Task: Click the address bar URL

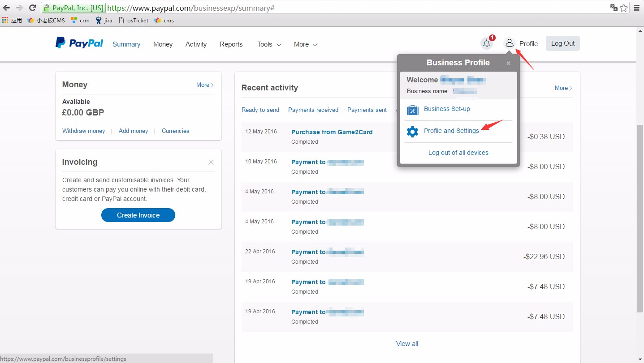Action: (x=191, y=8)
